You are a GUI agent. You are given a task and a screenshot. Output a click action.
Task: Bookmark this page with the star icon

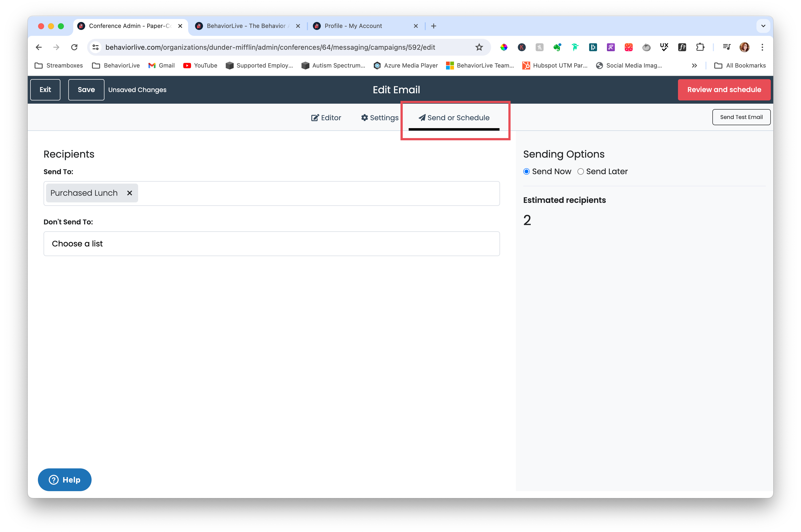479,47
